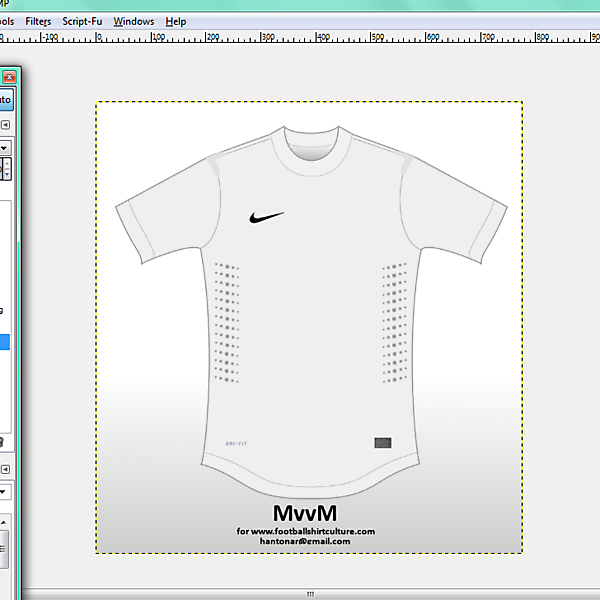Click the horizontal scrollbar grip below the canvas
This screenshot has height=600, width=600.
pyautogui.click(x=310, y=594)
